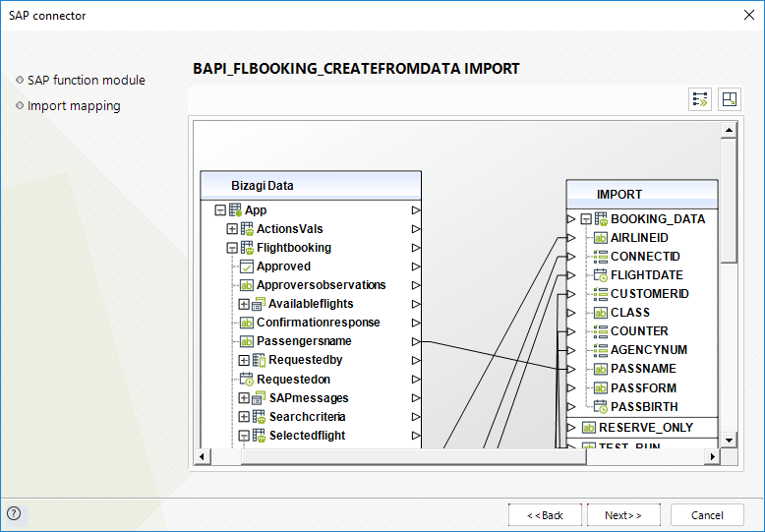
Task: Click the IMPORT panel header
Action: [642, 195]
